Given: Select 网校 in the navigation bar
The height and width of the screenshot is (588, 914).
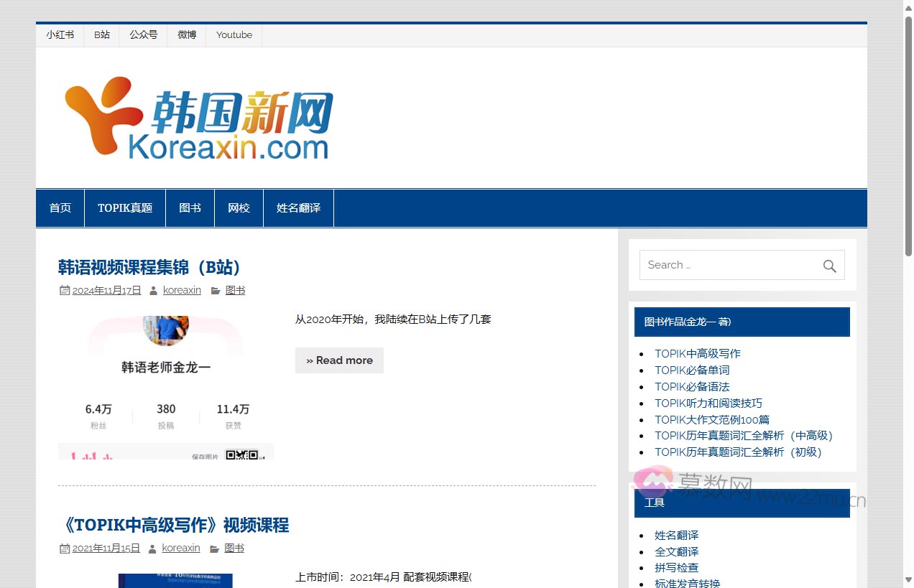Looking at the screenshot, I should point(239,208).
